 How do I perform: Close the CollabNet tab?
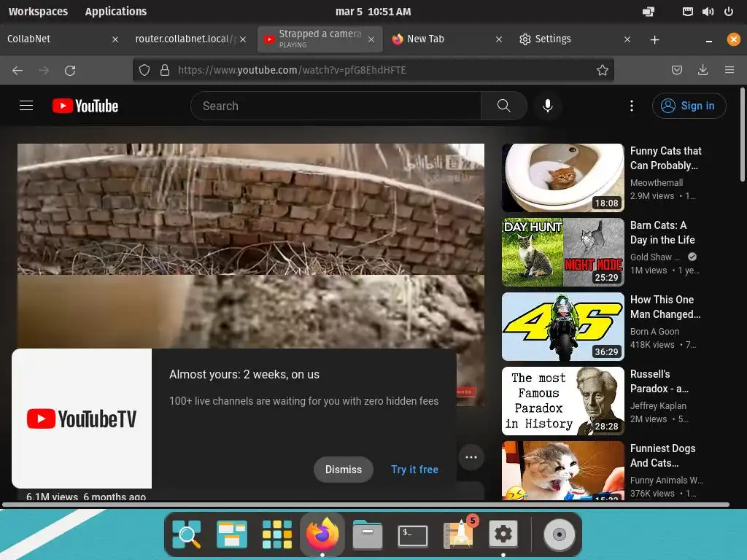[115, 39]
